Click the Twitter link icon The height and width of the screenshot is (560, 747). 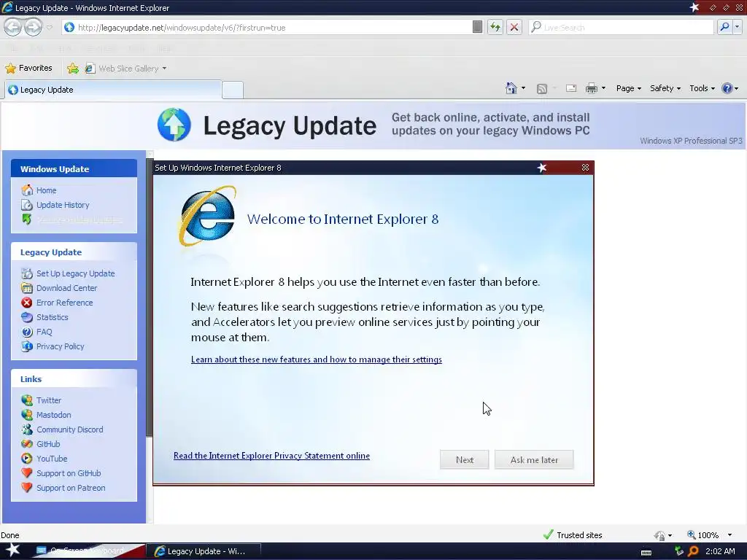[27, 400]
